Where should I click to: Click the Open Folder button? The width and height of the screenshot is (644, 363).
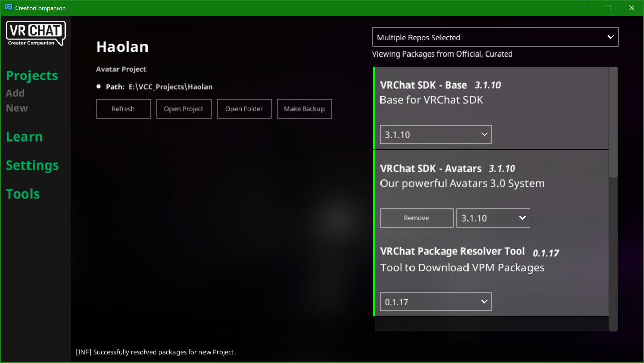pos(244,109)
